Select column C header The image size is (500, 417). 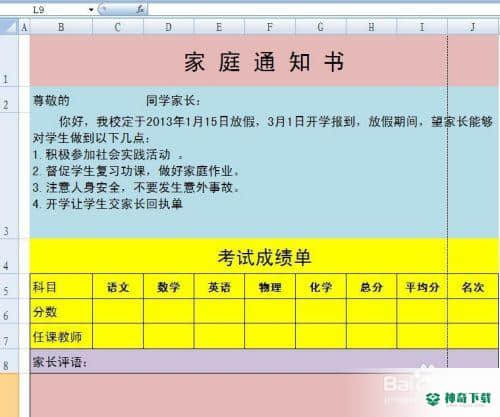click(x=118, y=27)
